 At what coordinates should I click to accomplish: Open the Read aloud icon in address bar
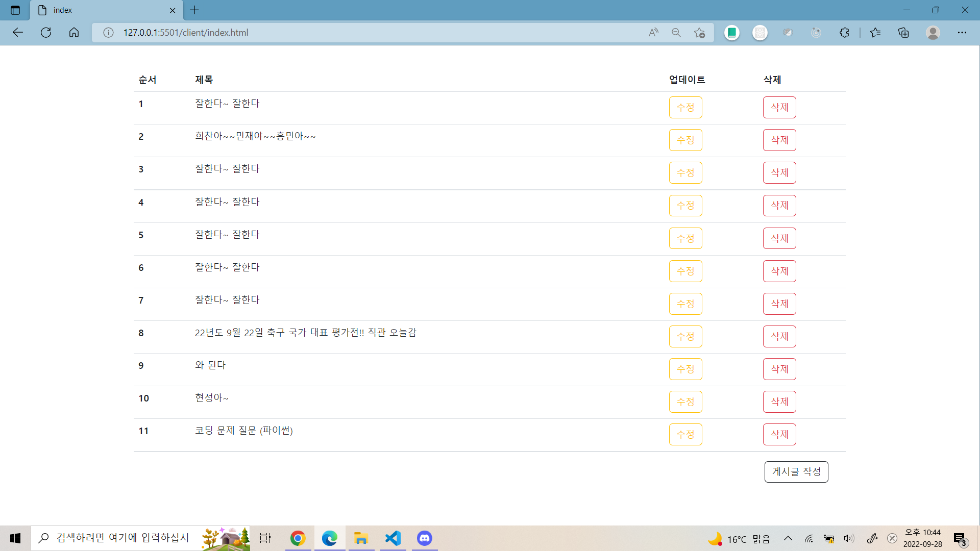pyautogui.click(x=653, y=33)
